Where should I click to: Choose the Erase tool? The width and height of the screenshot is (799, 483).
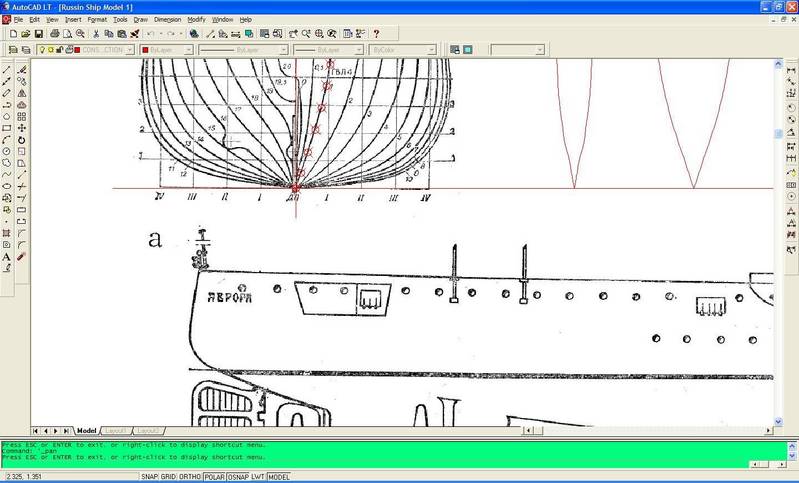(22, 68)
